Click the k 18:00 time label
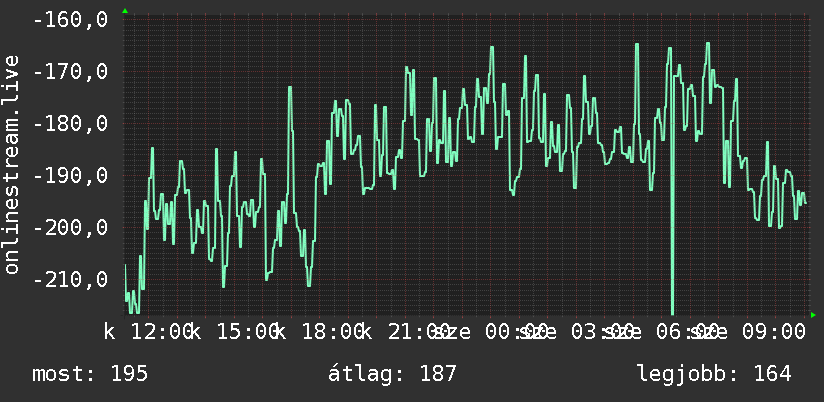The image size is (824, 402). pyautogui.click(x=319, y=332)
